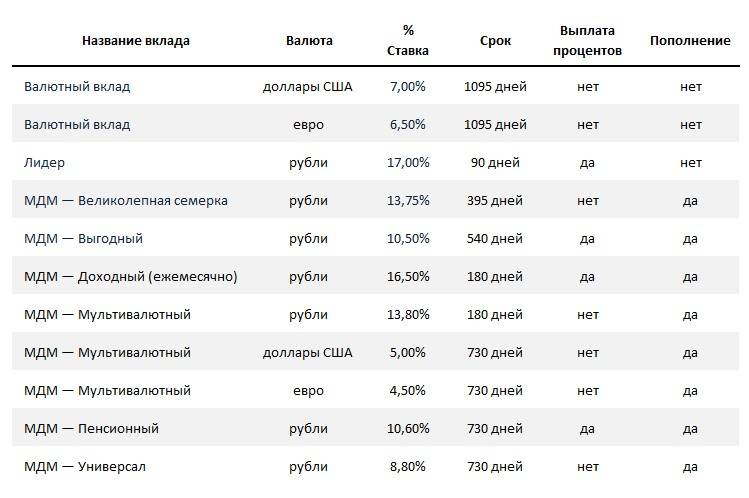This screenshot has width=749, height=498.
Task: Select the 'МДМ — Пенсионный' deposit
Action: click(91, 429)
